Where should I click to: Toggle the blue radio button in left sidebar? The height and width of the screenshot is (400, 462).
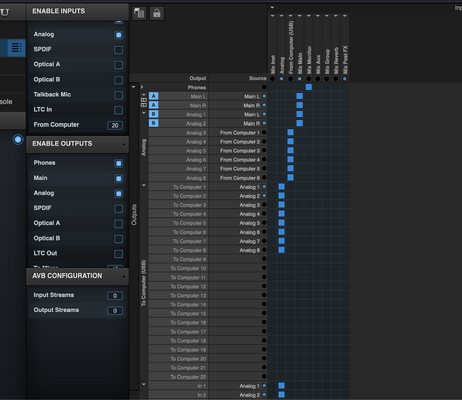pos(18,139)
